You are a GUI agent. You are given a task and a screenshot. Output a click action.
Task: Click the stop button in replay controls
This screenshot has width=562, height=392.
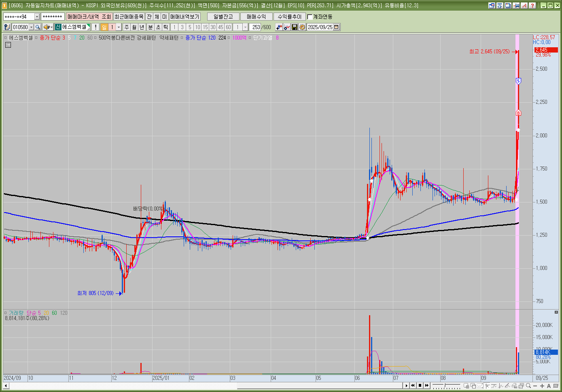[x=420, y=386]
